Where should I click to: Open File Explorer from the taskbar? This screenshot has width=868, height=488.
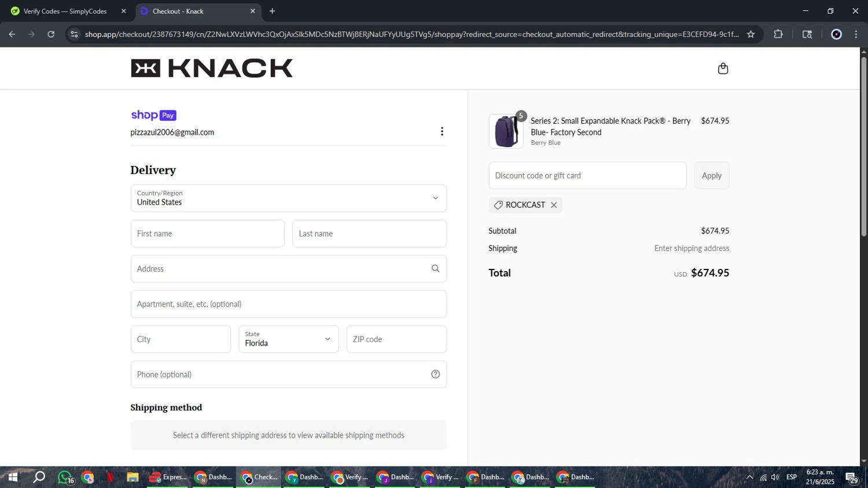pyautogui.click(x=133, y=477)
